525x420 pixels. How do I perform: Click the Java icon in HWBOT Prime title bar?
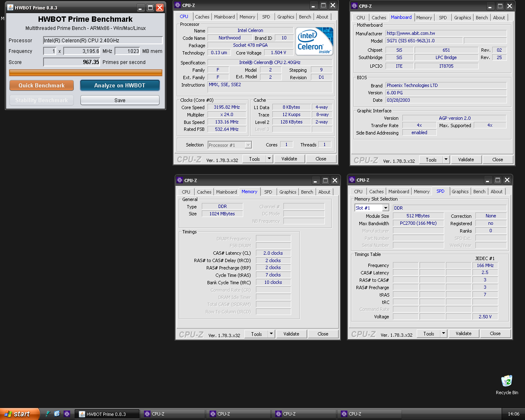point(10,7)
